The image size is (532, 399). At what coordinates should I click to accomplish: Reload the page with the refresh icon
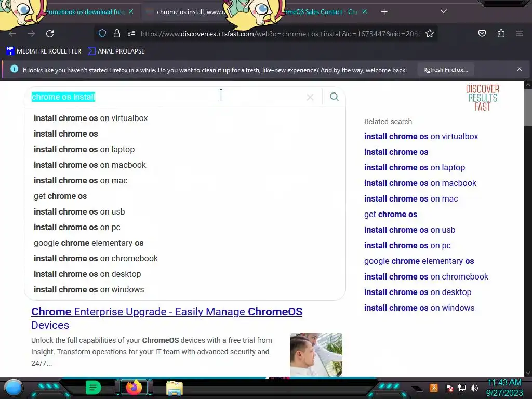[50, 34]
